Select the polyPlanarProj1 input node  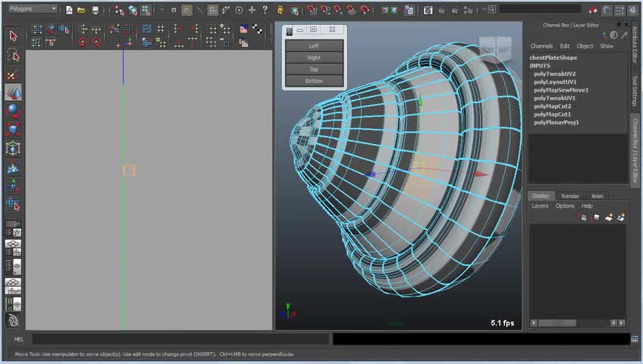[556, 122]
